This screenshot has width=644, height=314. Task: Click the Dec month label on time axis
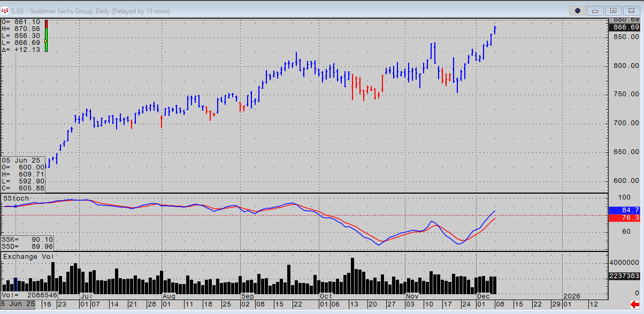coord(483,296)
